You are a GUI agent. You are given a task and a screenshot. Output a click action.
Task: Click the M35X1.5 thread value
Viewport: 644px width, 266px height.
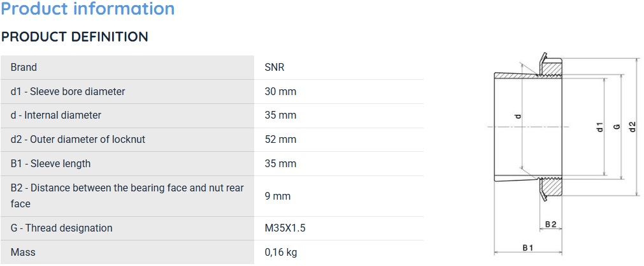coord(285,228)
